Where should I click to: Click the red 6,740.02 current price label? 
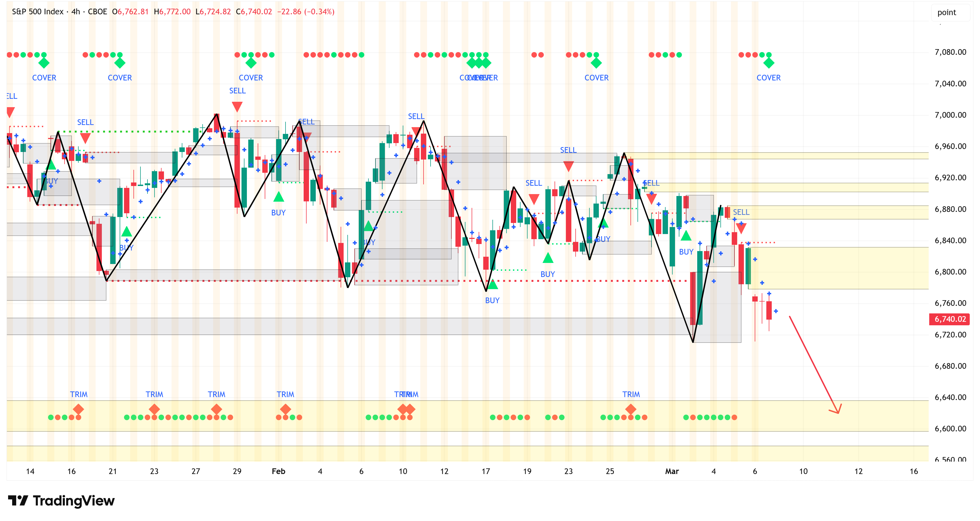949,319
